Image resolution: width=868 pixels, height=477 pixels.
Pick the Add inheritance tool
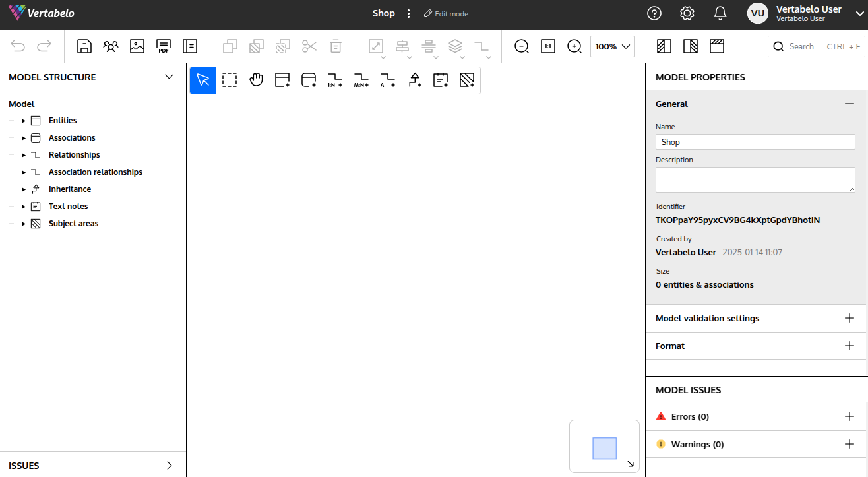(x=414, y=80)
